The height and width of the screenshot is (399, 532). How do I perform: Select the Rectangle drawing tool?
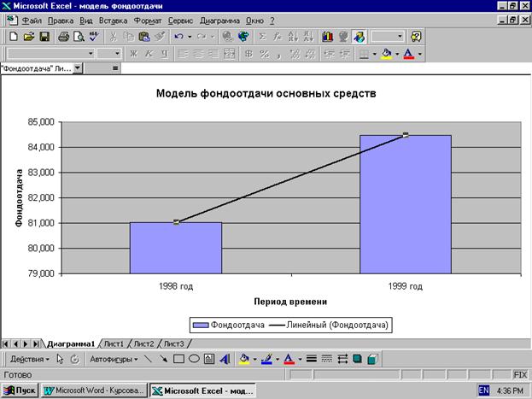coord(178,360)
